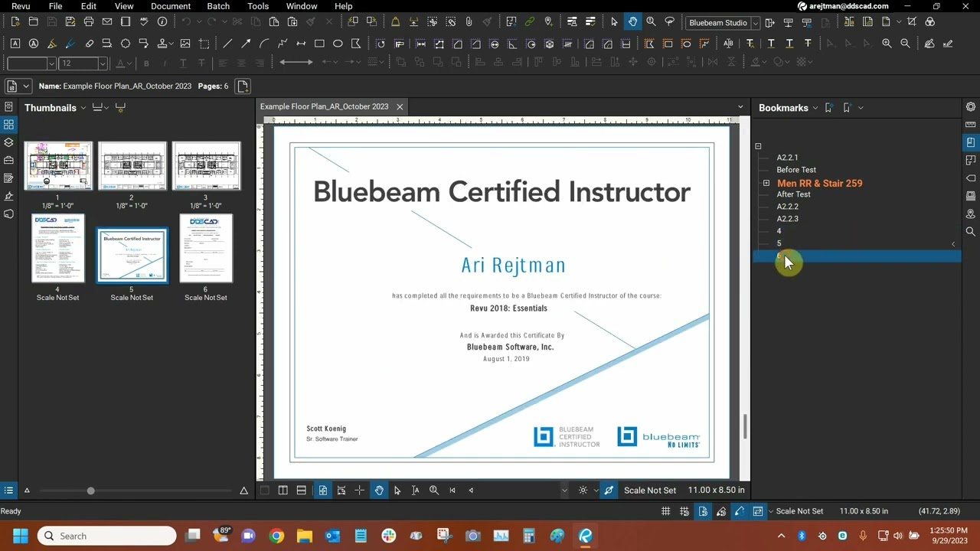
Task: Open the Revu menu
Action: click(21, 6)
